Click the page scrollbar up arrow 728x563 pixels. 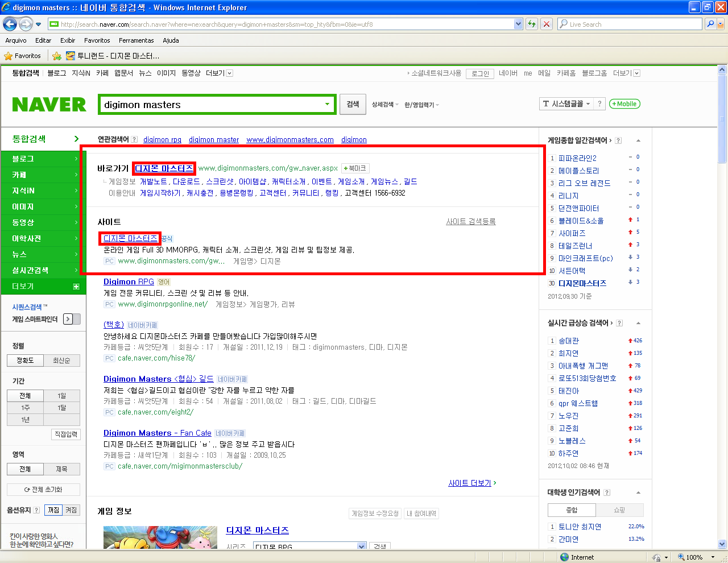722,70
